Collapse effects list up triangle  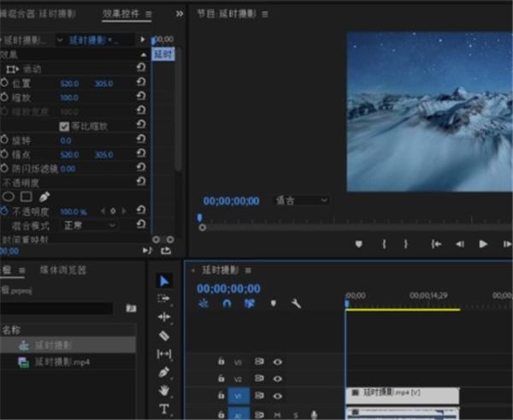pyautogui.click(x=144, y=55)
